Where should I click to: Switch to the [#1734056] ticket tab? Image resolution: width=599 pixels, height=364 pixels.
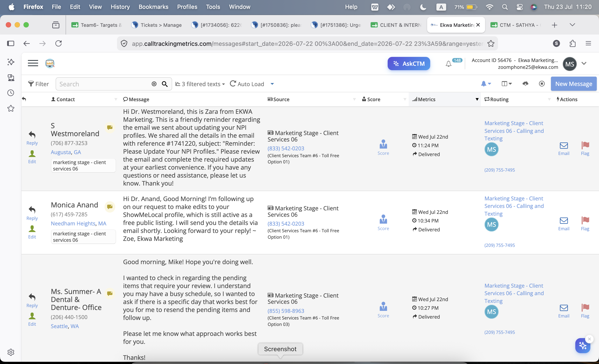217,25
